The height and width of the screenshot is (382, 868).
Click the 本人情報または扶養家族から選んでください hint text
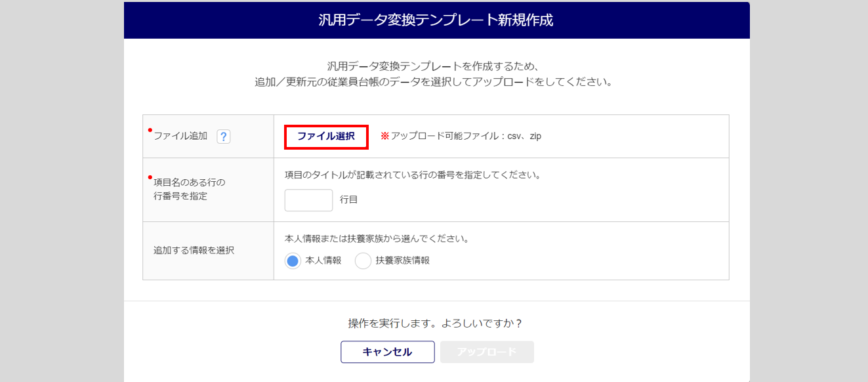[377, 238]
